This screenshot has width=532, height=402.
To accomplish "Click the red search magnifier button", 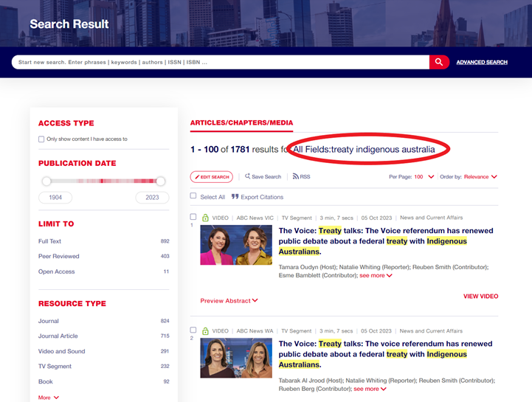I will pos(439,62).
